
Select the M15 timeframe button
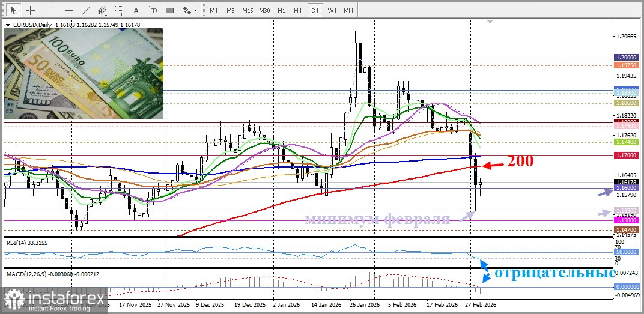point(248,10)
